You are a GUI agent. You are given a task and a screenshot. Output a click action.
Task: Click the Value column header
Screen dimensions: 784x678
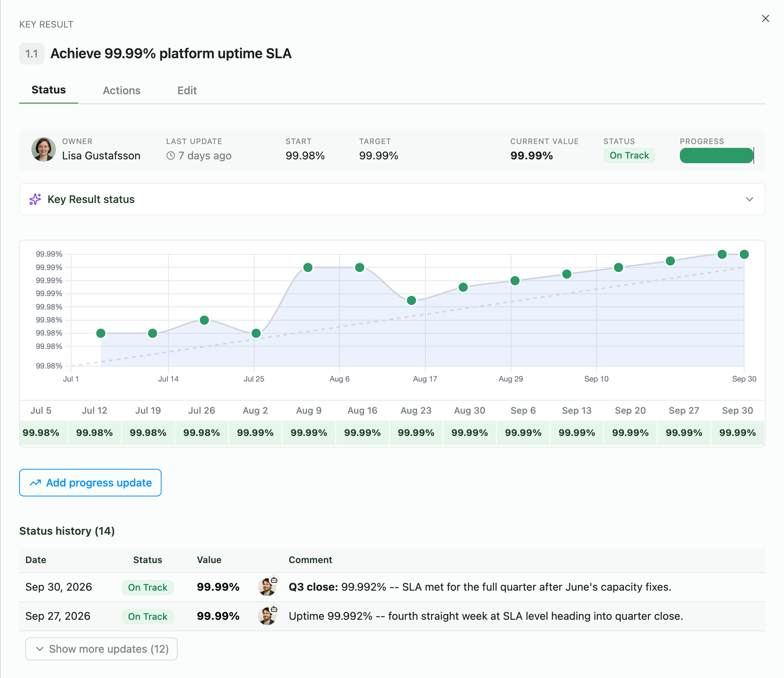pos(209,560)
